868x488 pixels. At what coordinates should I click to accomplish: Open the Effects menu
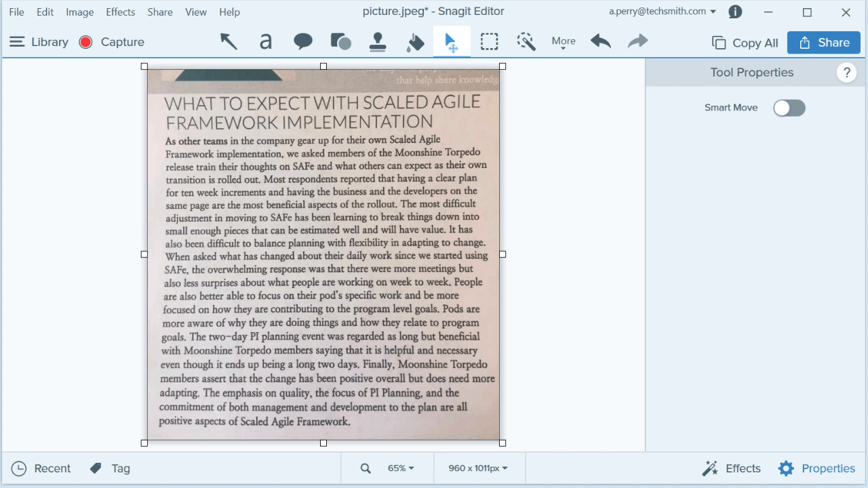120,12
